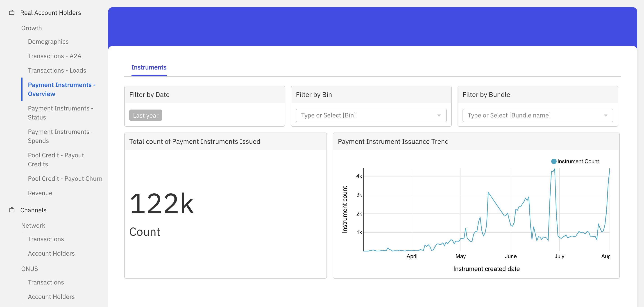The image size is (644, 307).
Task: Click the Real Account Holders briefcase icon
Action: point(12,13)
